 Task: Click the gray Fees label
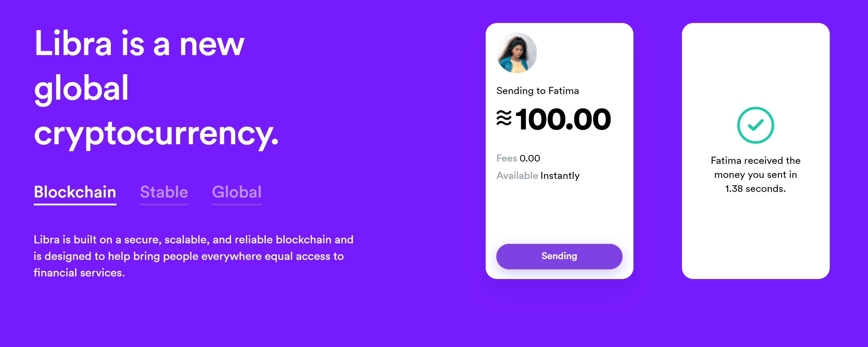point(507,158)
